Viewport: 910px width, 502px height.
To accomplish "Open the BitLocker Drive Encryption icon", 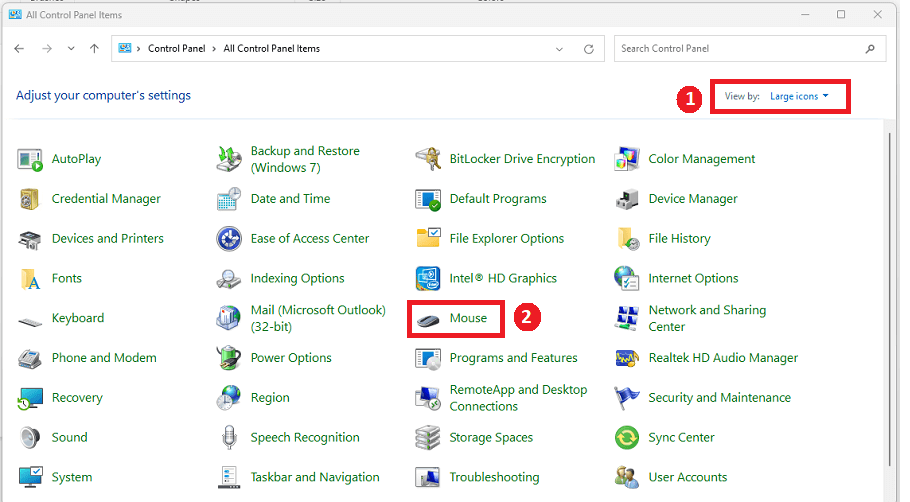I will click(428, 160).
